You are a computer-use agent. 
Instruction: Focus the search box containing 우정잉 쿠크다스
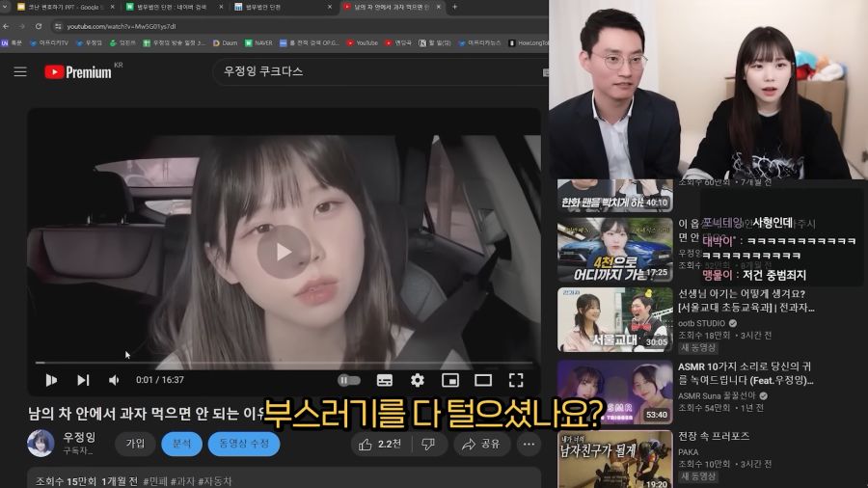pos(380,72)
